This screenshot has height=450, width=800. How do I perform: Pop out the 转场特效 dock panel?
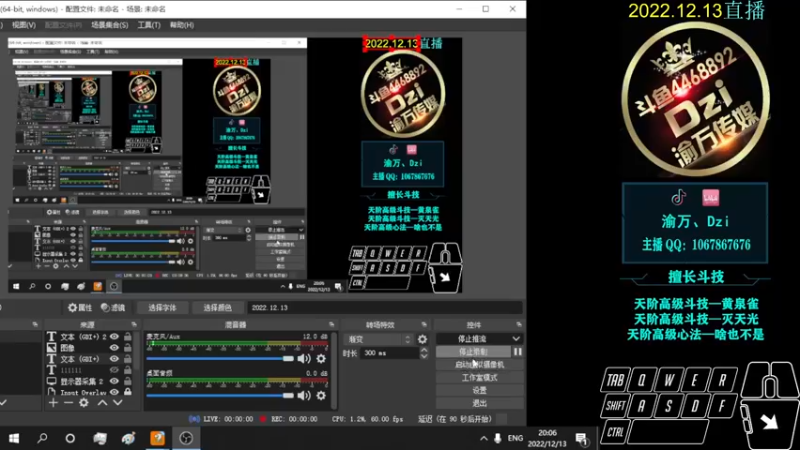click(x=424, y=324)
